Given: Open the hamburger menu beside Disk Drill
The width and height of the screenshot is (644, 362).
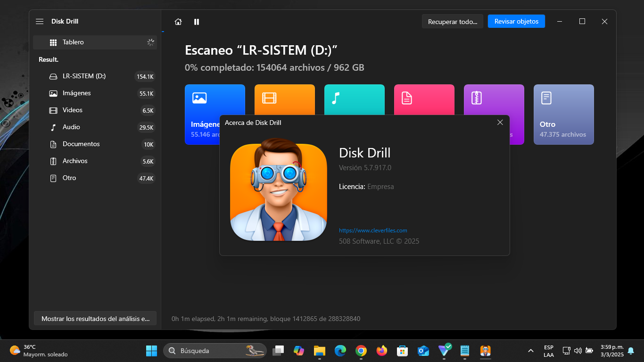Looking at the screenshot, I should pyautogui.click(x=40, y=22).
